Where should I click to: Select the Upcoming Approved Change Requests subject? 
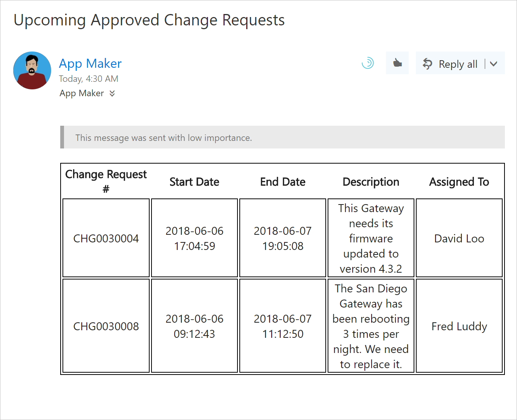(149, 20)
